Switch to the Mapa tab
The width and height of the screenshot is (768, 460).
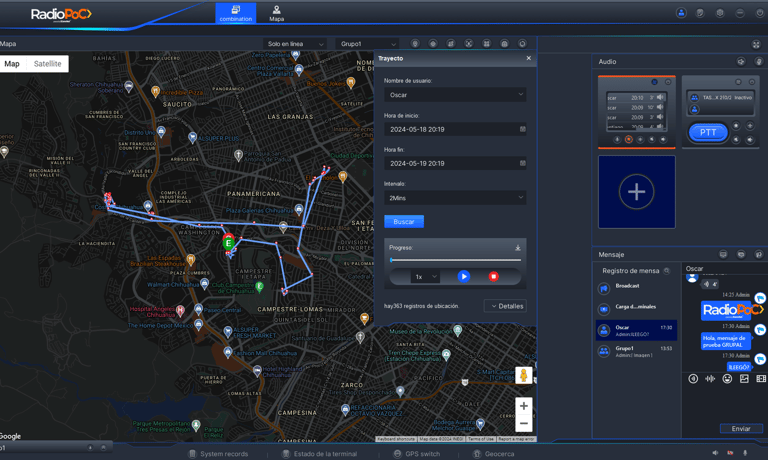276,13
